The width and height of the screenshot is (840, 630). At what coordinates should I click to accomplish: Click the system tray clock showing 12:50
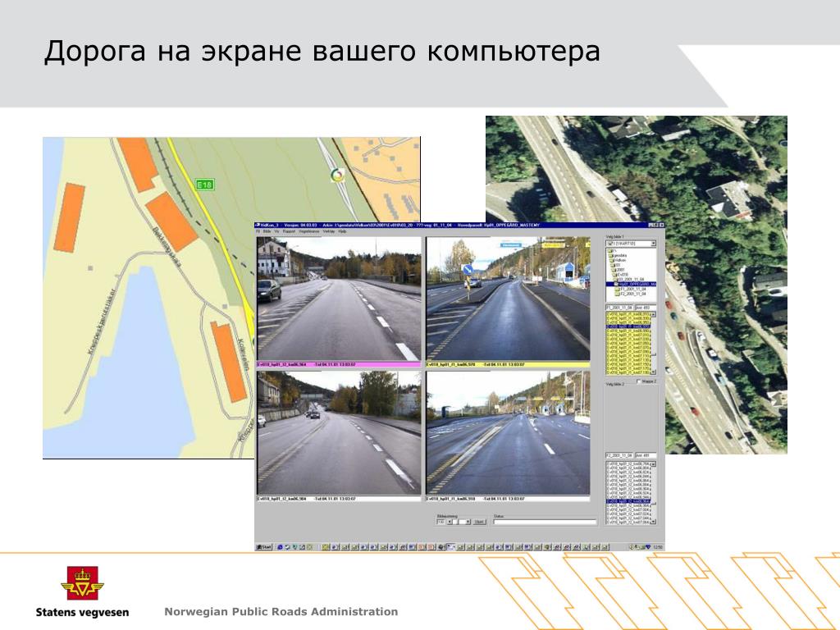pos(657,547)
